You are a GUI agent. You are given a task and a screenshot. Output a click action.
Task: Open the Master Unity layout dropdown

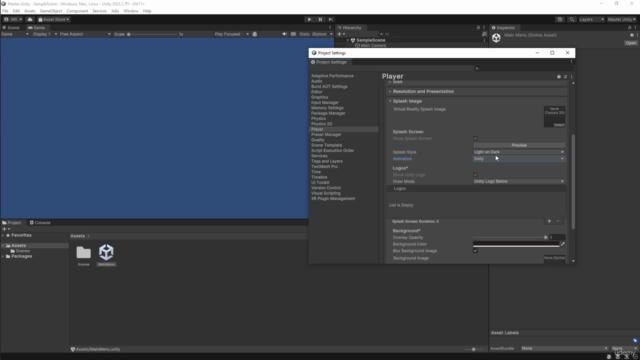coord(621,19)
